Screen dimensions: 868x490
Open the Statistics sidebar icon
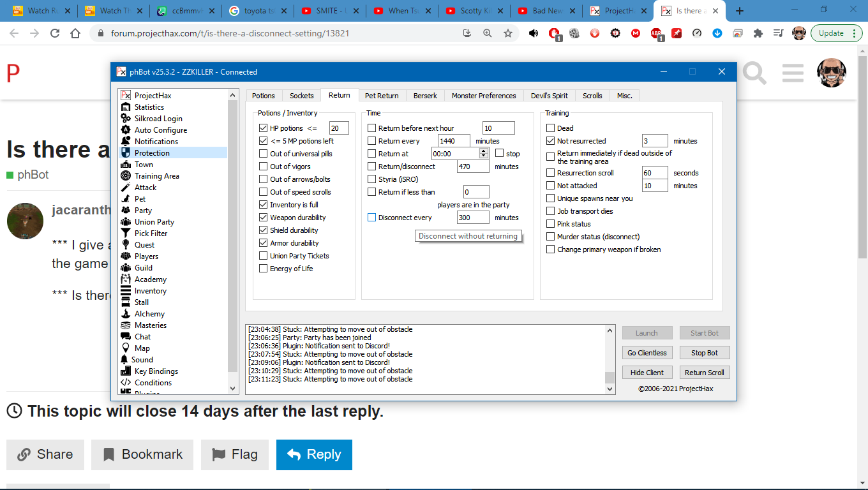coord(126,107)
